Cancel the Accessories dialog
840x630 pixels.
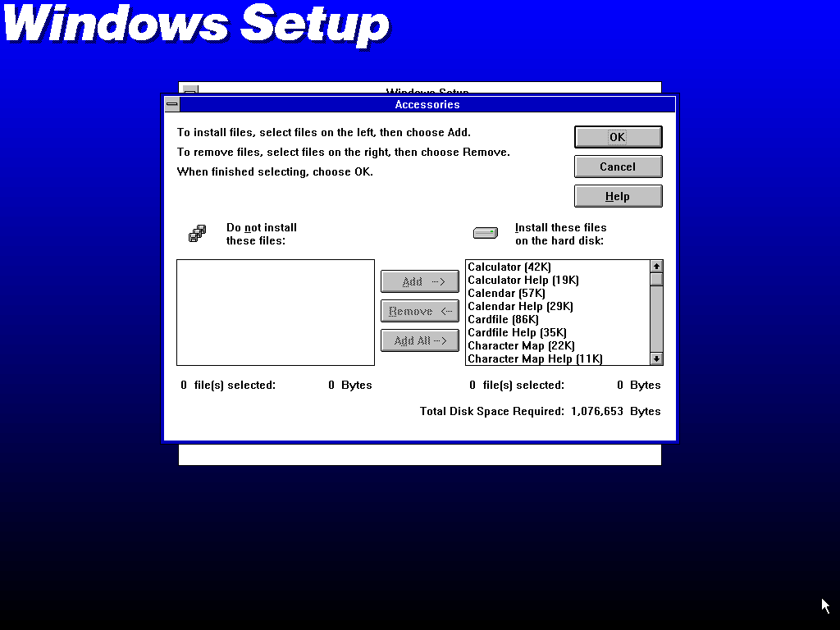618,167
